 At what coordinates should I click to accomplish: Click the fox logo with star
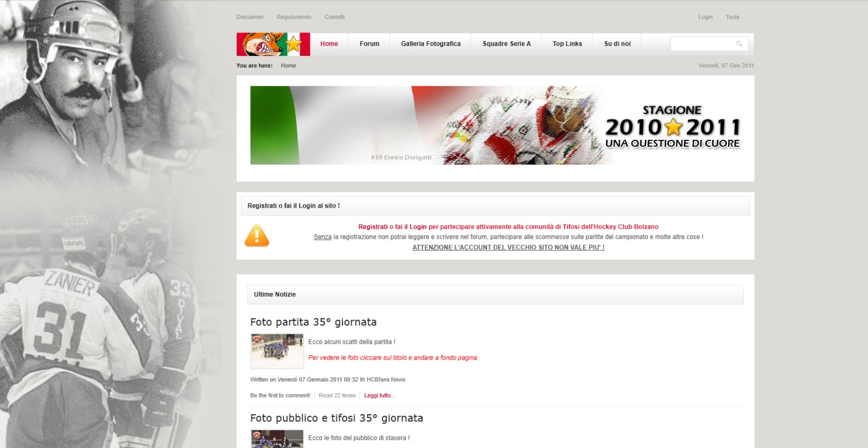click(x=273, y=44)
